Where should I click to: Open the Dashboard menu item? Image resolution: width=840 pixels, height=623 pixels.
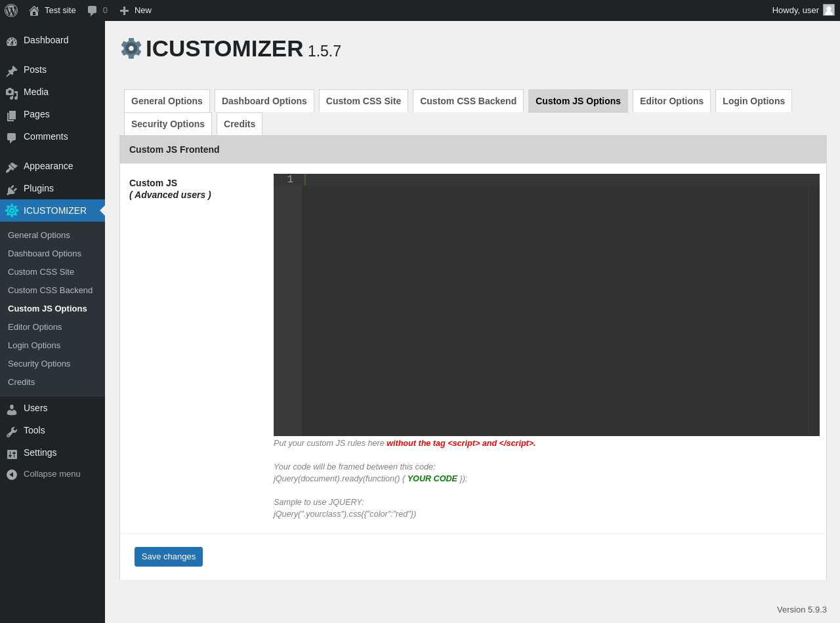pos(52,41)
